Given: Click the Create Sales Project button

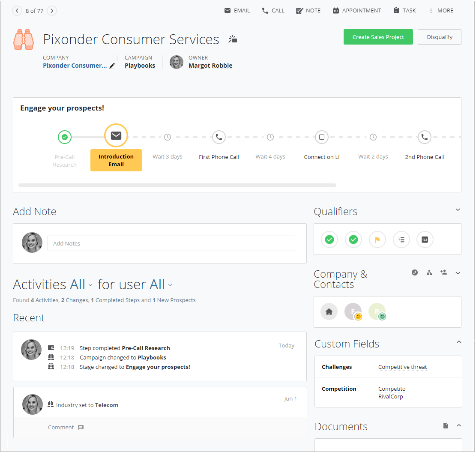Looking at the screenshot, I should (x=378, y=37).
